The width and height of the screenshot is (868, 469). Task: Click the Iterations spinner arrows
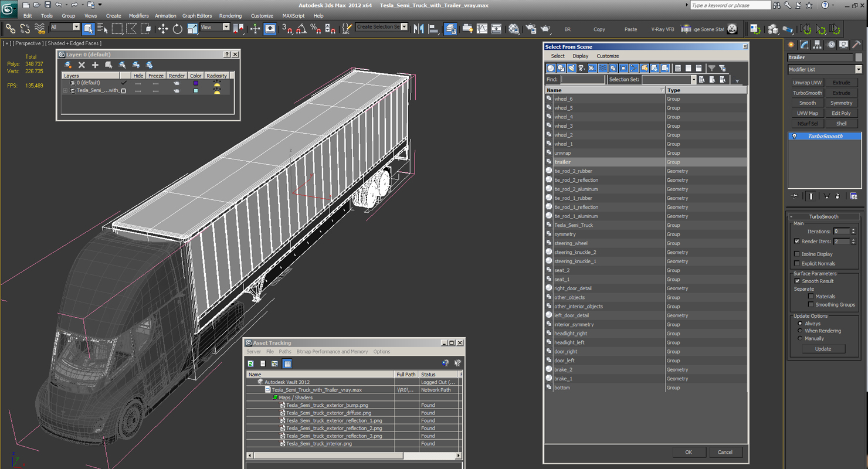853,232
